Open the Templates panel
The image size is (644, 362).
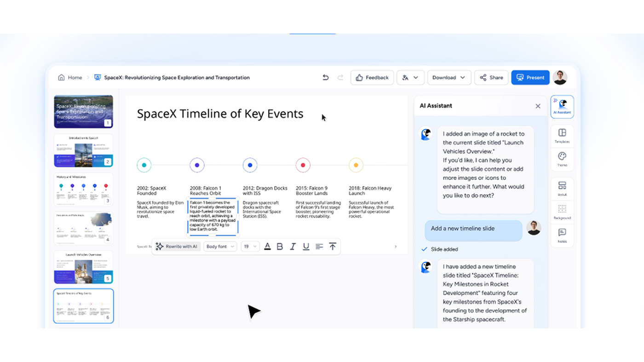562,136
